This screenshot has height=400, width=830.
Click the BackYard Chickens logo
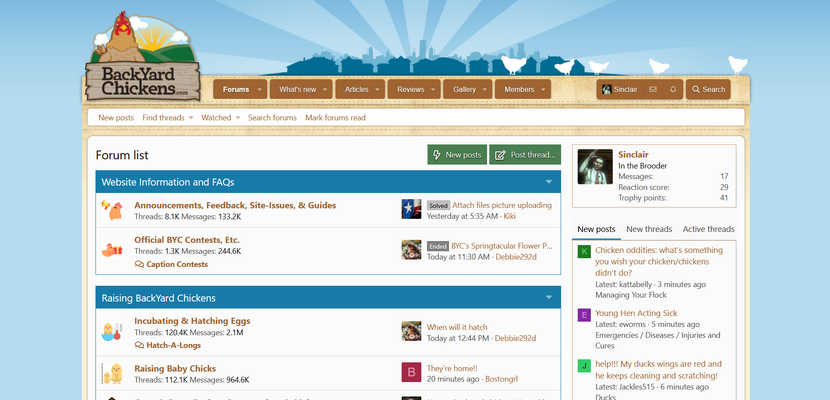143,57
